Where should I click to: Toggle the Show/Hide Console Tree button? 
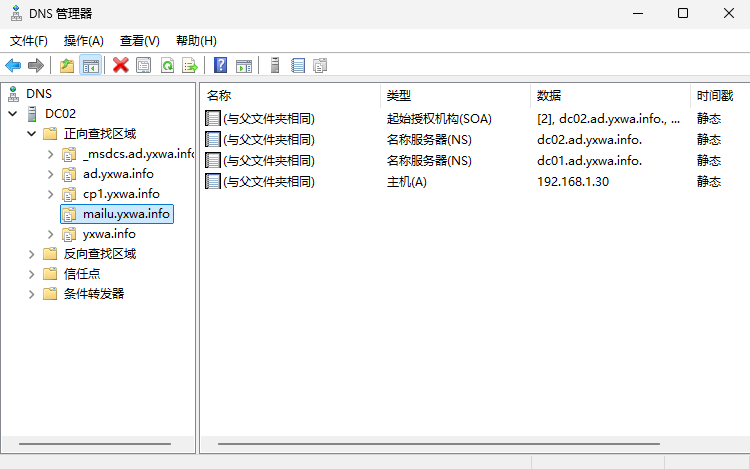point(90,66)
